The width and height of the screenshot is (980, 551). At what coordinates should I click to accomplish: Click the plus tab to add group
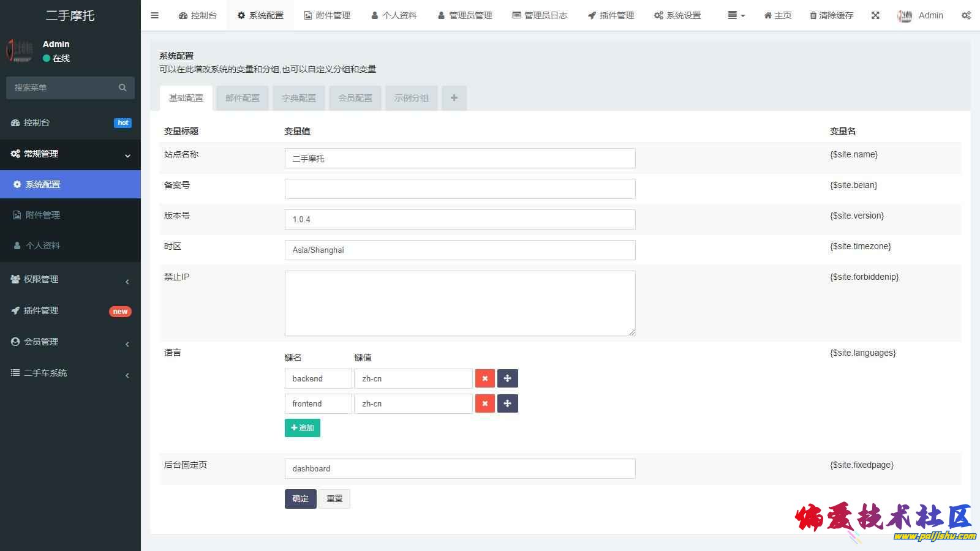(454, 98)
